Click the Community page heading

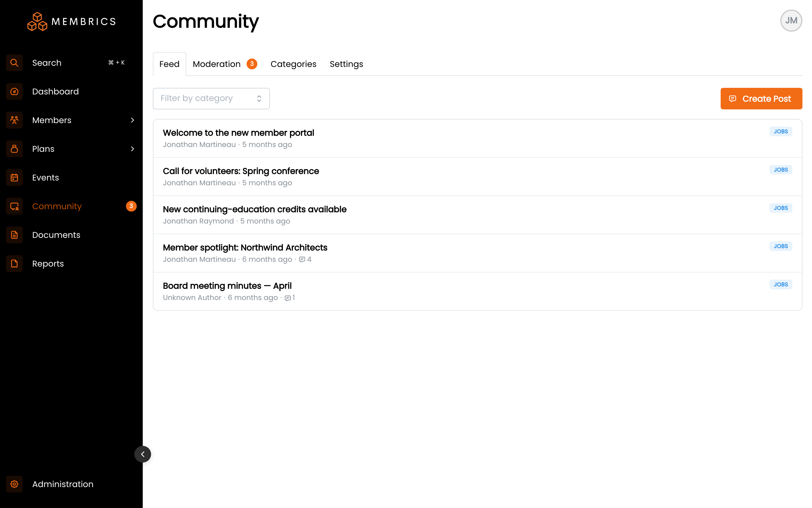click(x=205, y=22)
